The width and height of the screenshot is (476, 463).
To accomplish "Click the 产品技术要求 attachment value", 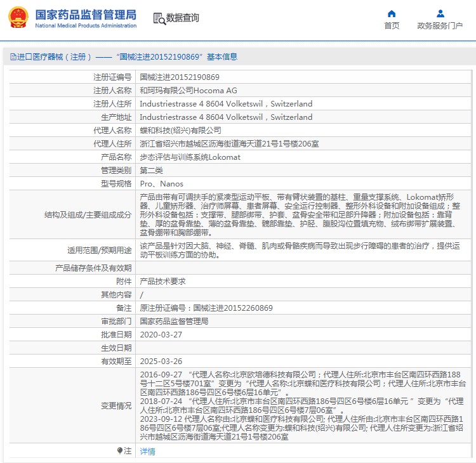I will click(x=162, y=282).
